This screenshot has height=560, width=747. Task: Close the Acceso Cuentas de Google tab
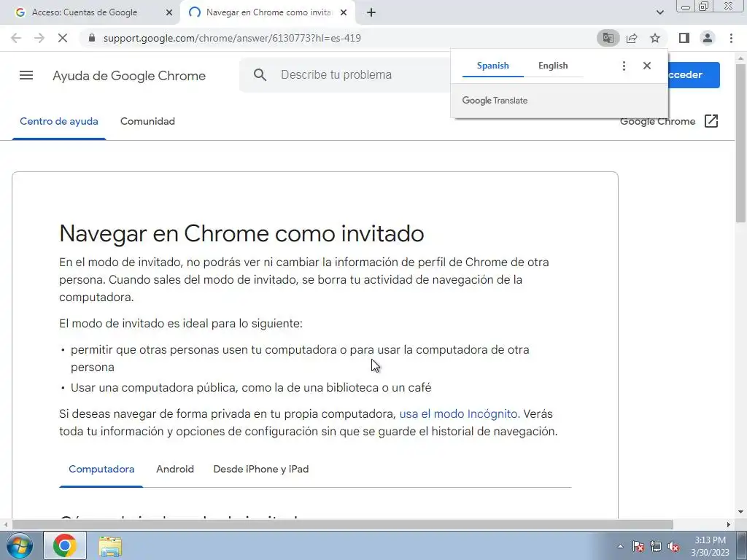pyautogui.click(x=169, y=12)
